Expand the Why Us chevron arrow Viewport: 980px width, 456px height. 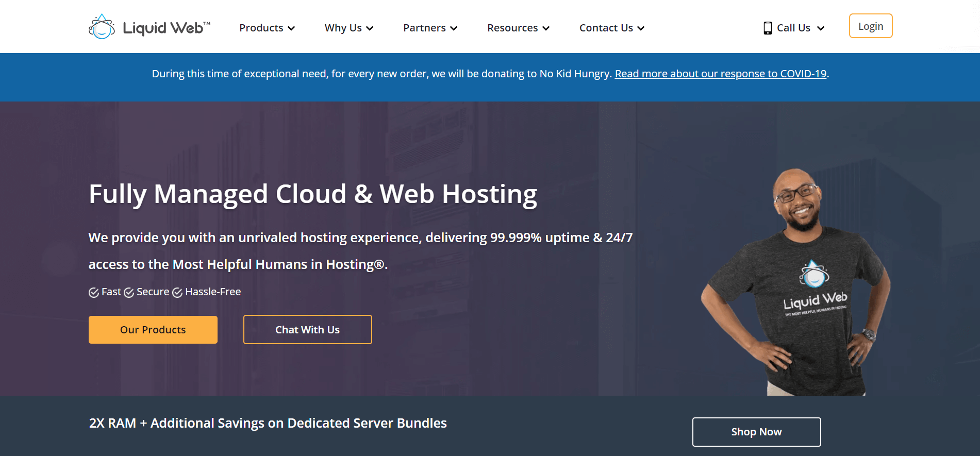[370, 28]
